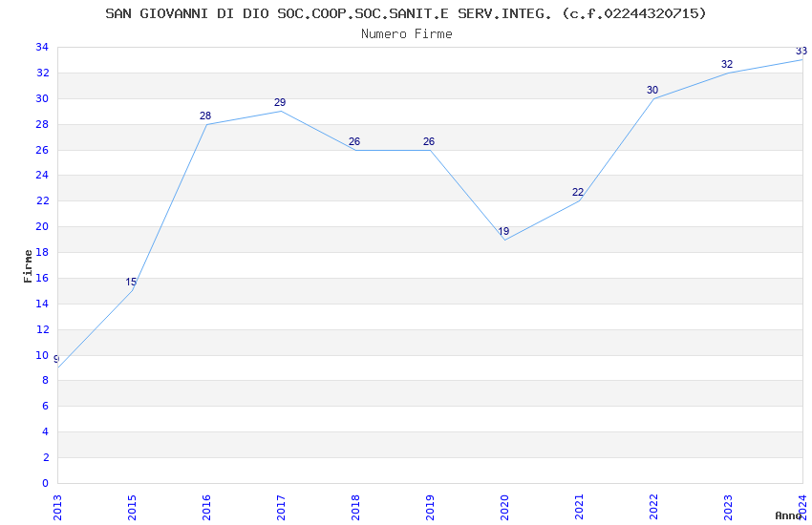Click the y-axis title "Firme"
This screenshot has height=525, width=812.
[x=28, y=266]
